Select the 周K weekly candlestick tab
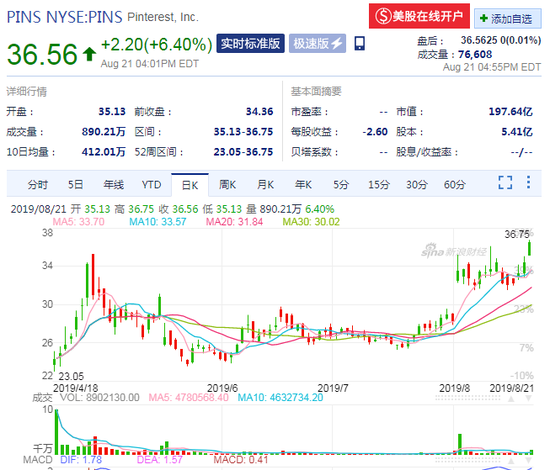This screenshot has width=550, height=470. pos(227,184)
